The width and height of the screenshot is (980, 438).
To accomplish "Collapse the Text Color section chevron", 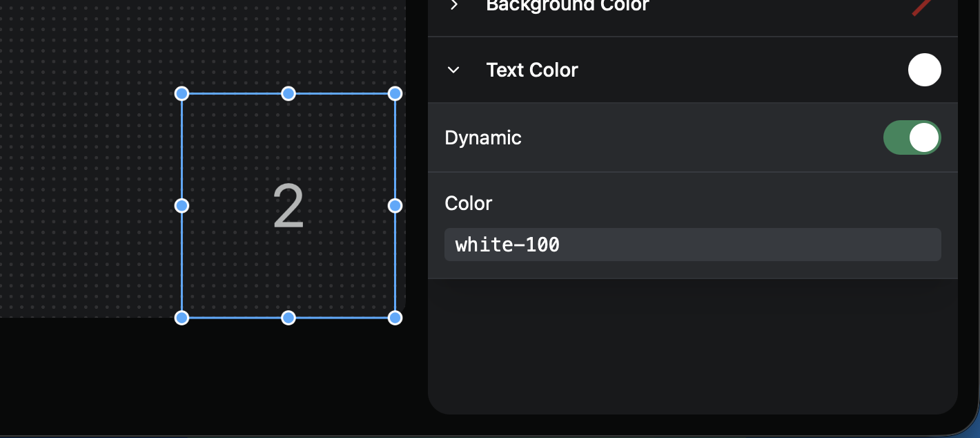I will (453, 70).
